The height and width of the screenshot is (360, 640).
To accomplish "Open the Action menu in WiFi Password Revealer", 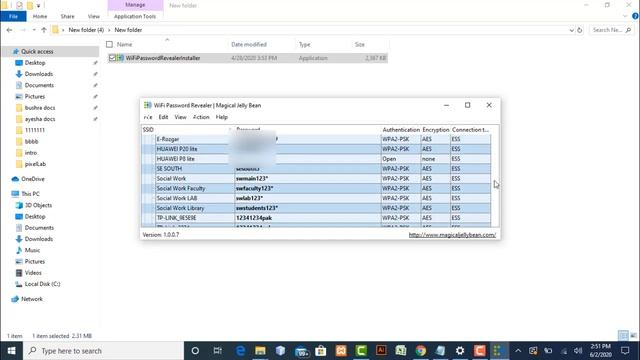I will (201, 117).
